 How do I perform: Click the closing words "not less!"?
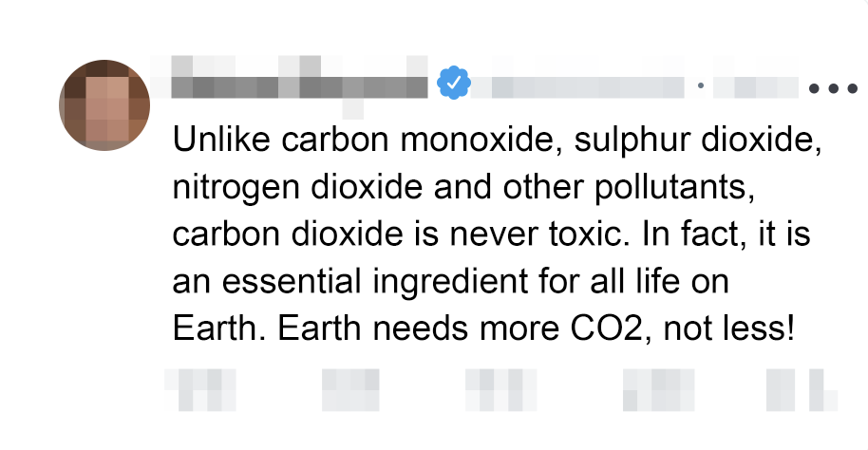coord(727,328)
